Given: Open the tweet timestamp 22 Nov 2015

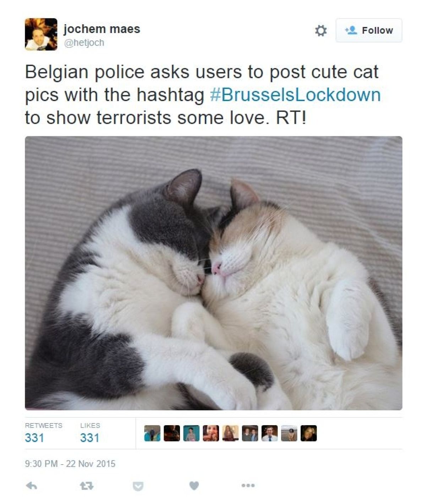Looking at the screenshot, I should point(70,464).
